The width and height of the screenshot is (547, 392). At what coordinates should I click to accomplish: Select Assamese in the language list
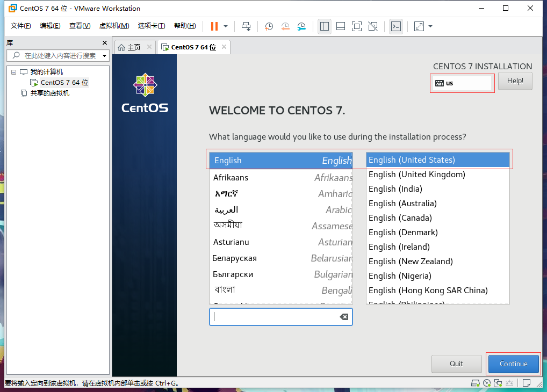[x=281, y=226]
